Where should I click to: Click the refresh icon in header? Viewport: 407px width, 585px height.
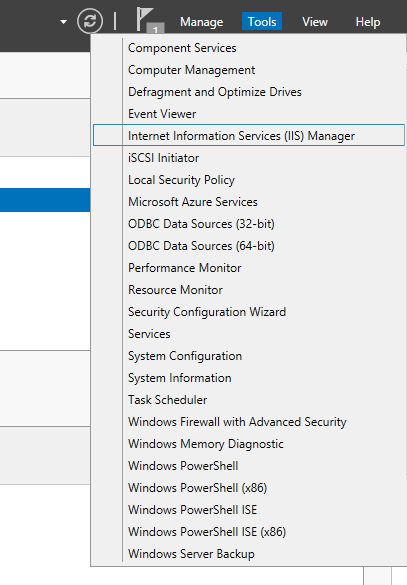pos(90,21)
